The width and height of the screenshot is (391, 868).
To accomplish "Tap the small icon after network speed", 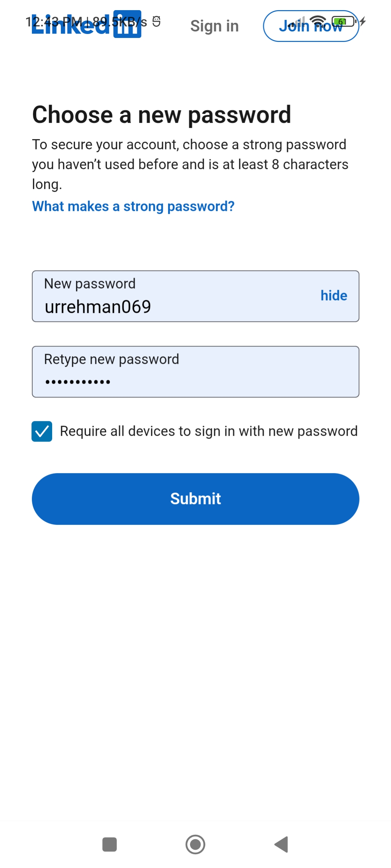I will click(x=156, y=22).
